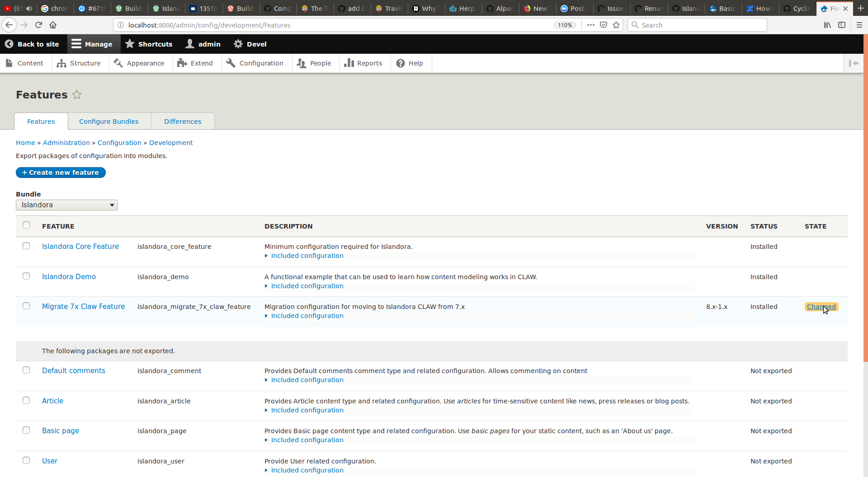Open the Content admin menu

25,63
